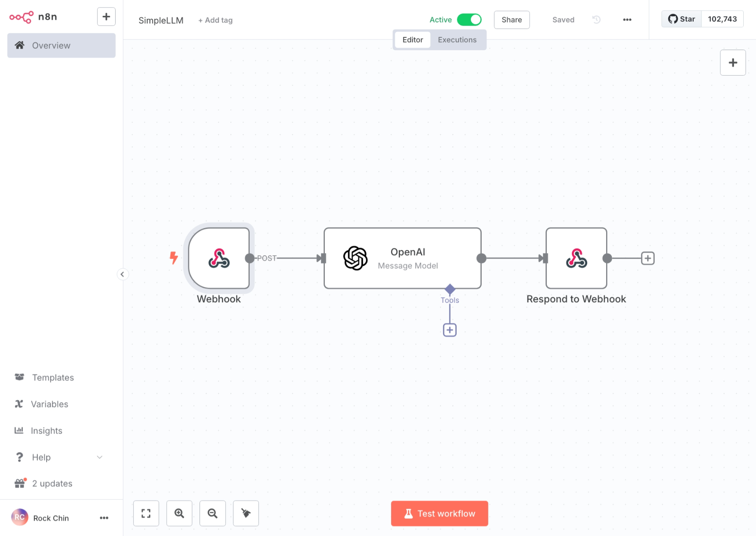Click the zoom in magnifier icon

tap(179, 513)
